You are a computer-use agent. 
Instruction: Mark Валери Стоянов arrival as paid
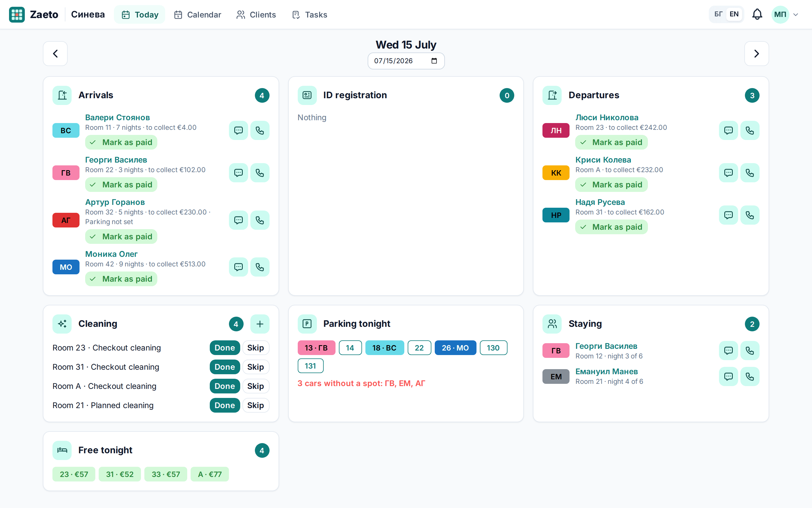121,143
